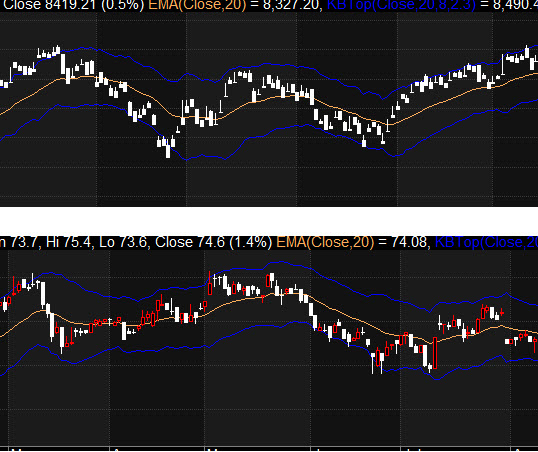This screenshot has height=452, width=538.
Task: Click the 8,327.20 EMA value in top header
Action: tap(291, 5)
